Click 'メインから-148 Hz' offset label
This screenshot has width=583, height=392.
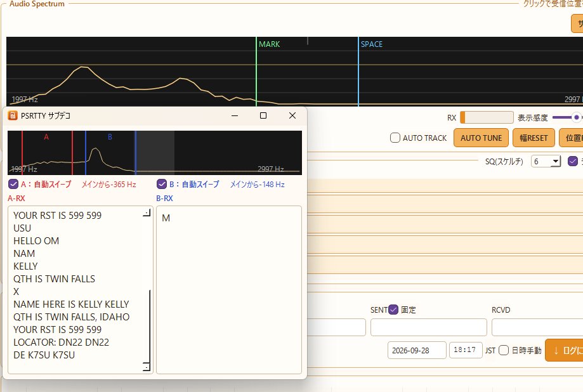[258, 185]
